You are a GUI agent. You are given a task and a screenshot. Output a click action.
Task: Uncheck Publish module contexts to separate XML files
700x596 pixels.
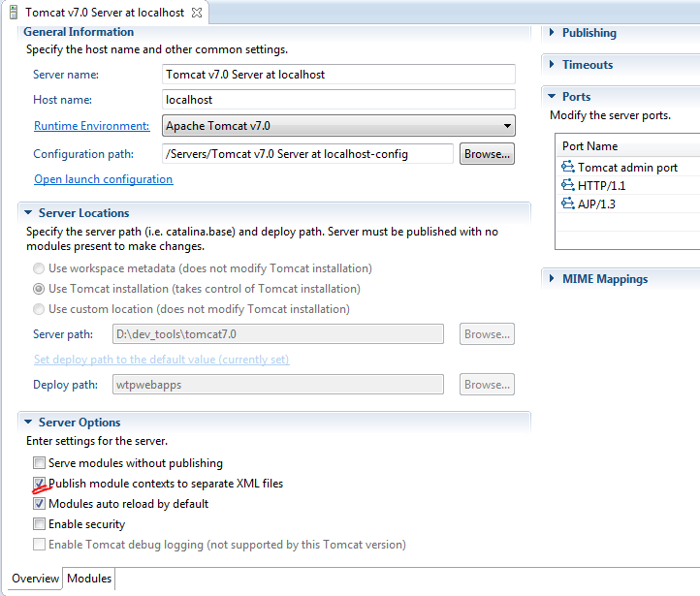click(39, 484)
